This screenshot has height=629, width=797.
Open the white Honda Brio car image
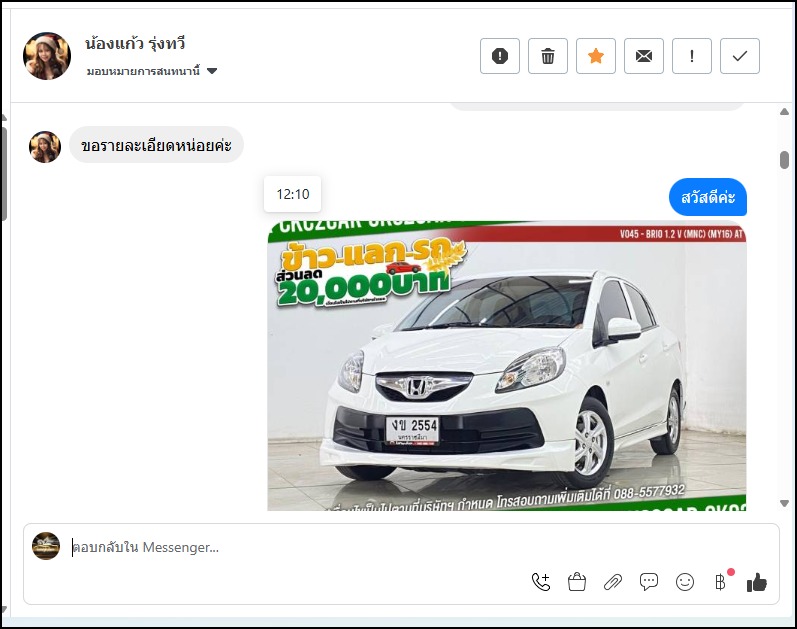coord(506,365)
